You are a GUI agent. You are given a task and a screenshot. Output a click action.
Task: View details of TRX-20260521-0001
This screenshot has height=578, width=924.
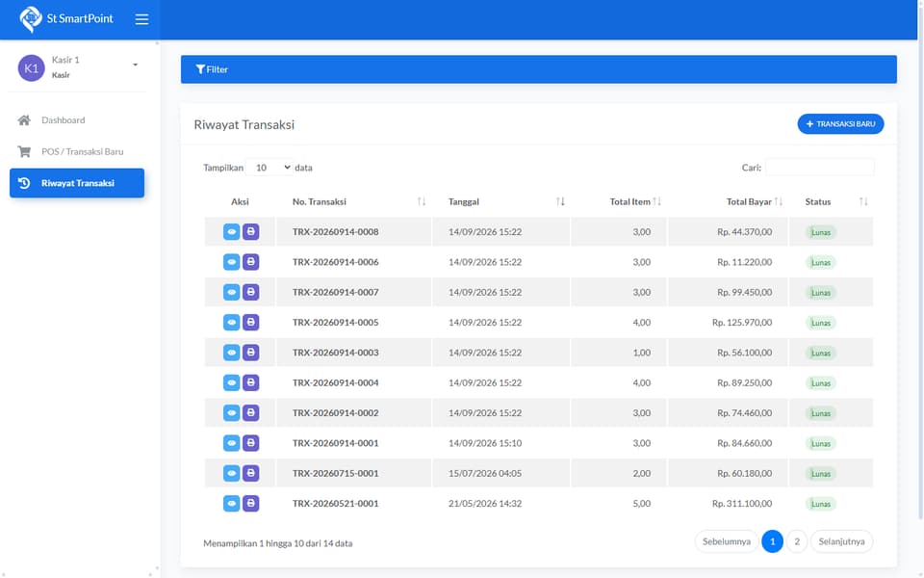232,503
